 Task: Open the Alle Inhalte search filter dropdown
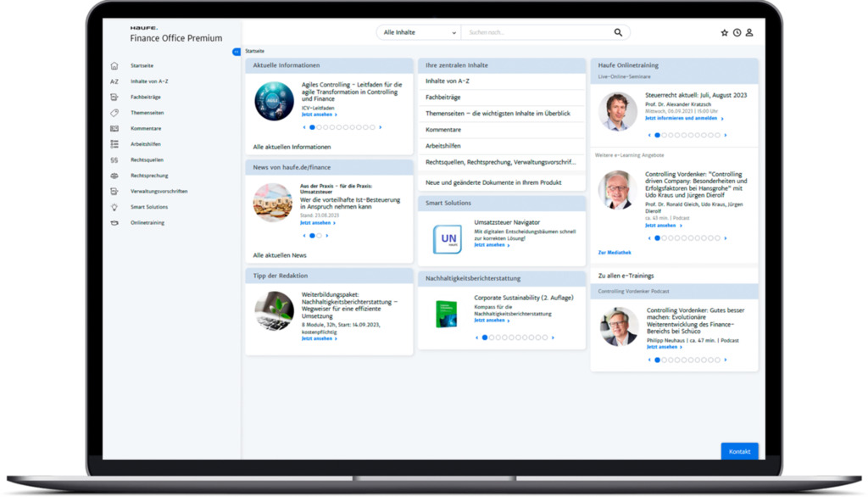419,33
